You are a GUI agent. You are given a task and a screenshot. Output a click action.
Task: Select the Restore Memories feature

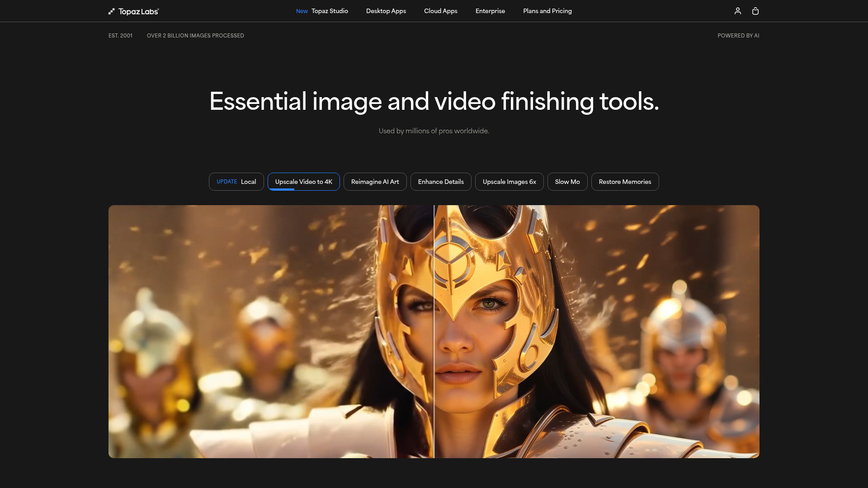click(625, 182)
